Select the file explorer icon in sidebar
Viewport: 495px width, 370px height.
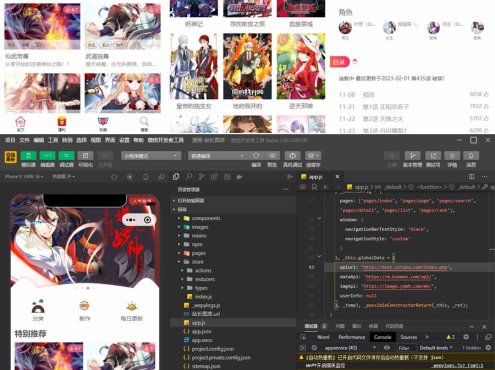tap(176, 177)
